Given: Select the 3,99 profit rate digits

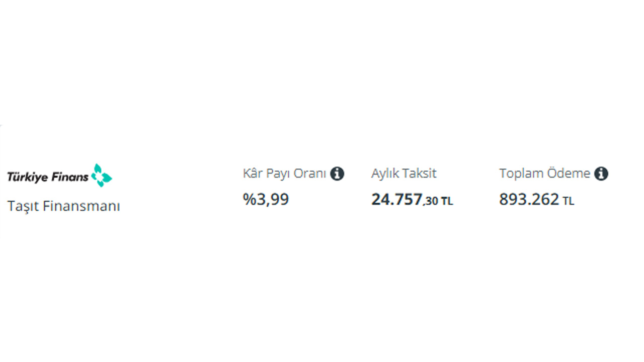Looking at the screenshot, I should click(273, 200).
